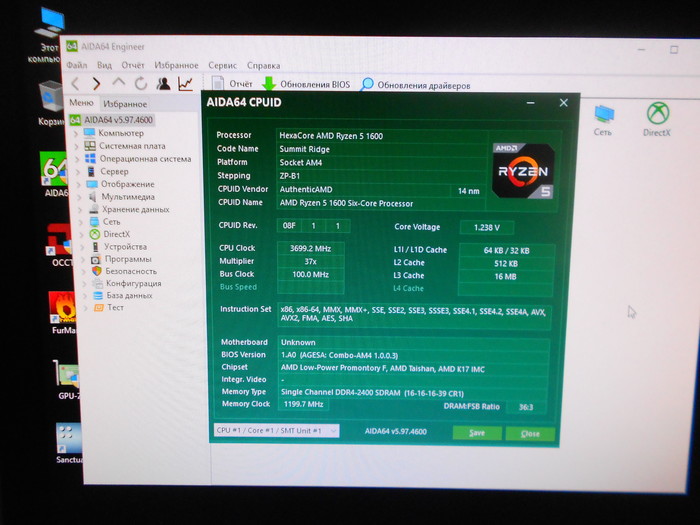Switch to the Избранное tab
Screen dimensions: 700x525
click(x=124, y=104)
